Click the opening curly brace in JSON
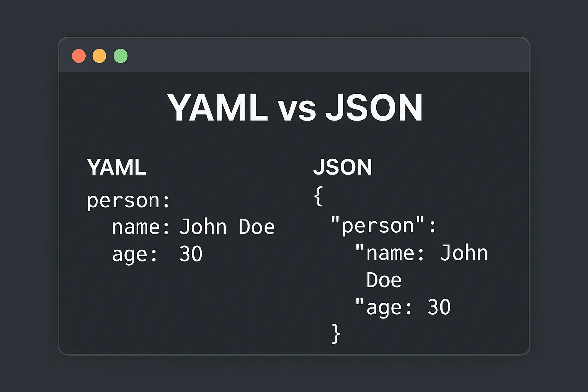Viewport: 588px width, 392px height. pyautogui.click(x=318, y=196)
